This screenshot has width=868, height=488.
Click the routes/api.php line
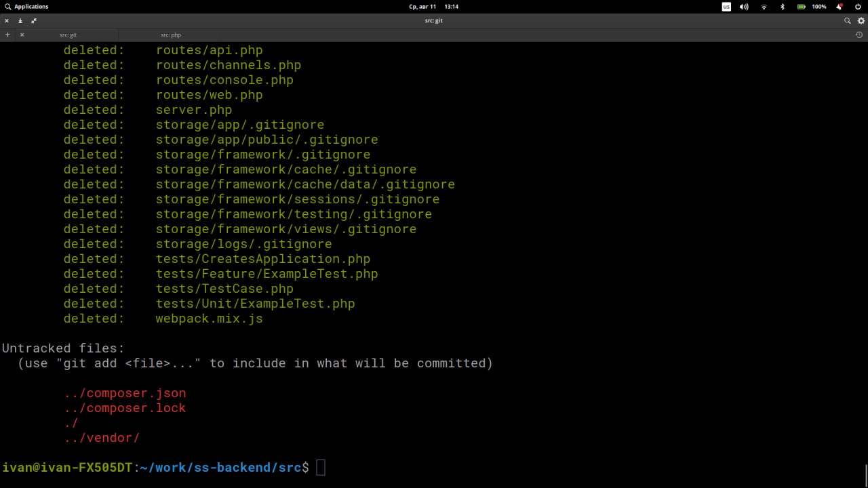pos(163,50)
